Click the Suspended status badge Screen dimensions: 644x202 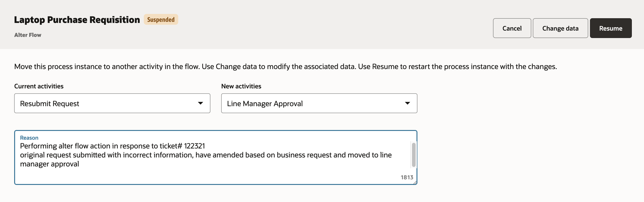(x=161, y=20)
